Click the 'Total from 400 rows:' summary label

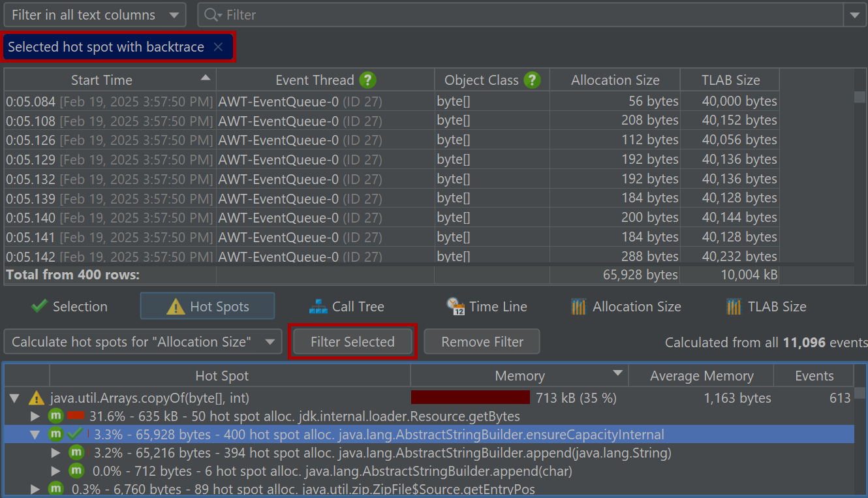pos(72,275)
